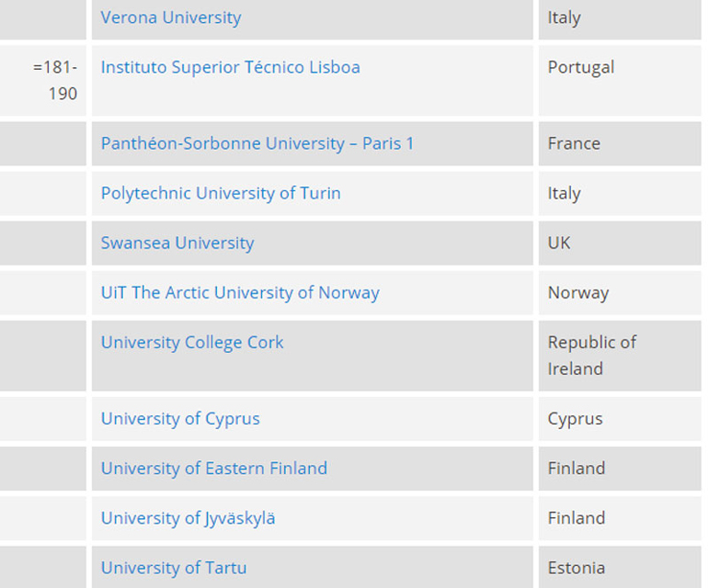Open the University of Tartu link

[174, 567]
